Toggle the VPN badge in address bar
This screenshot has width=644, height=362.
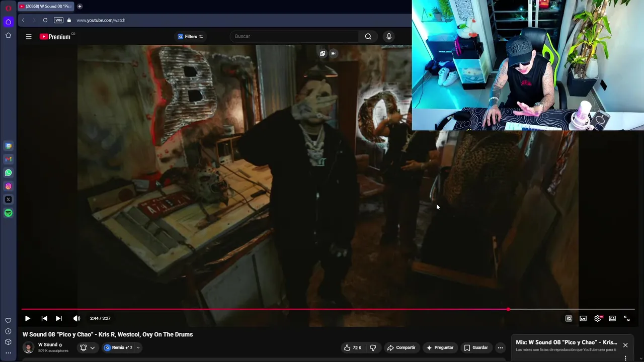[x=59, y=20]
